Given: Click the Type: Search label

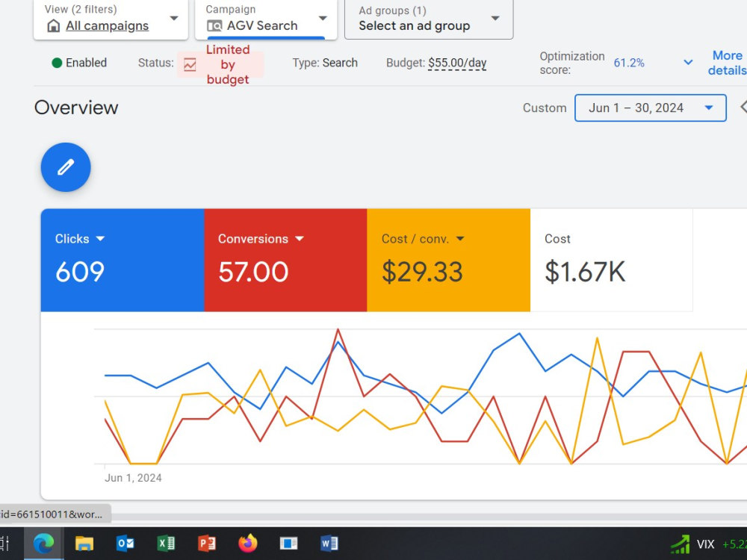Looking at the screenshot, I should pos(325,63).
